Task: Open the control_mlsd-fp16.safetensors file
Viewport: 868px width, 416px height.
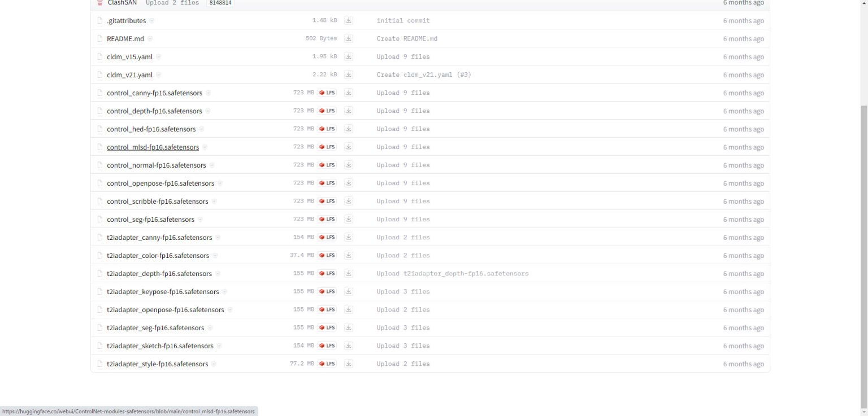Action: [x=153, y=147]
